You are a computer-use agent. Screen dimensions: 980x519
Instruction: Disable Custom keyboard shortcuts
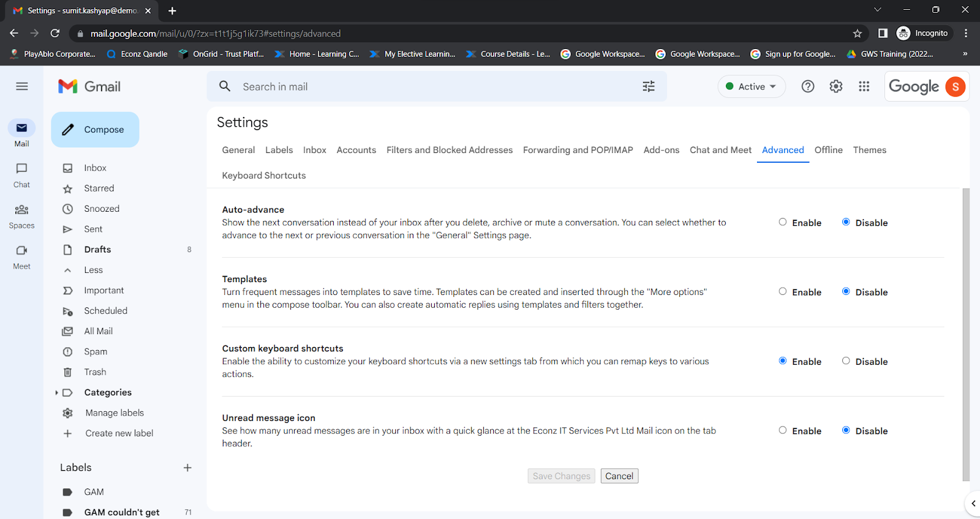point(846,361)
